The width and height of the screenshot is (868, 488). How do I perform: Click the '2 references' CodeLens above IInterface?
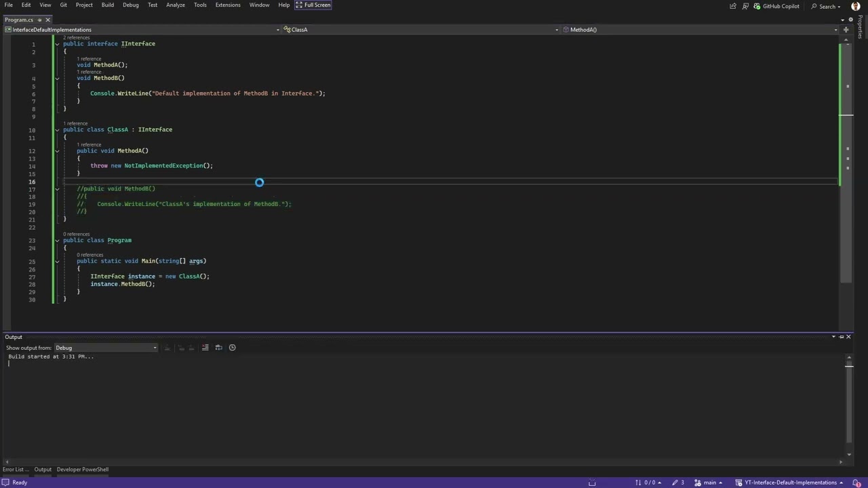click(77, 37)
